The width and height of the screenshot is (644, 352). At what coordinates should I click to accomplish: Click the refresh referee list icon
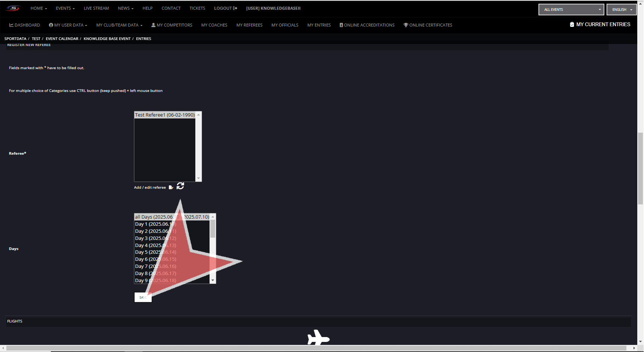pos(180,186)
